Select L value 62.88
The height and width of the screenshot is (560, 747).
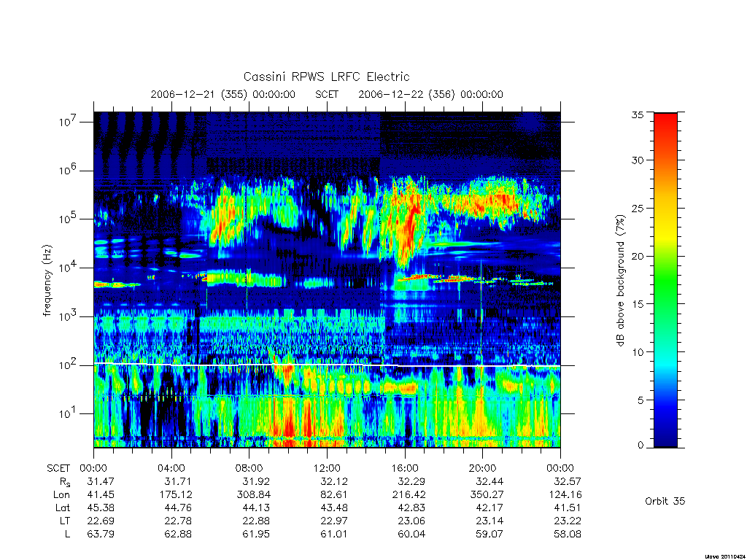pos(178,534)
